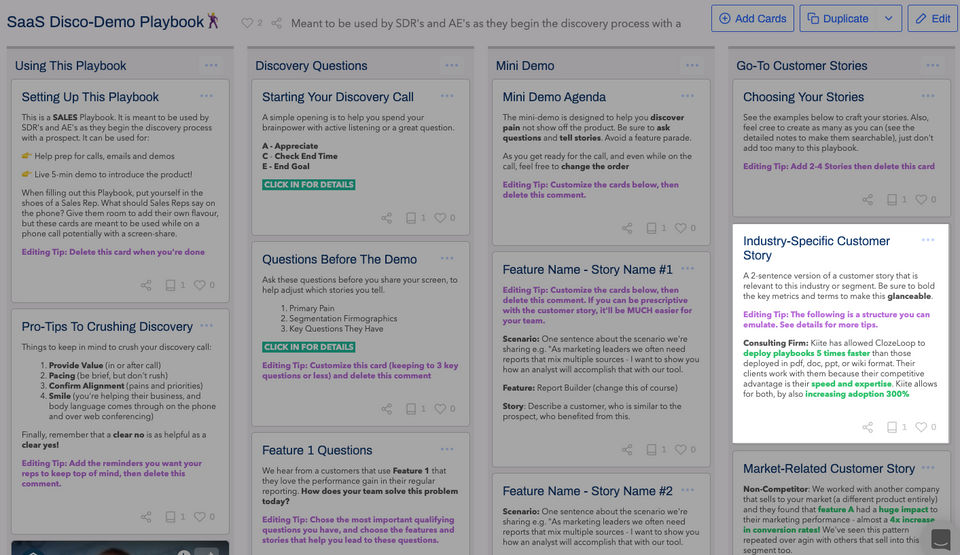This screenshot has width=960, height=555.
Task: Open Industry-Specific Customer Story card menu
Action: click(x=928, y=240)
